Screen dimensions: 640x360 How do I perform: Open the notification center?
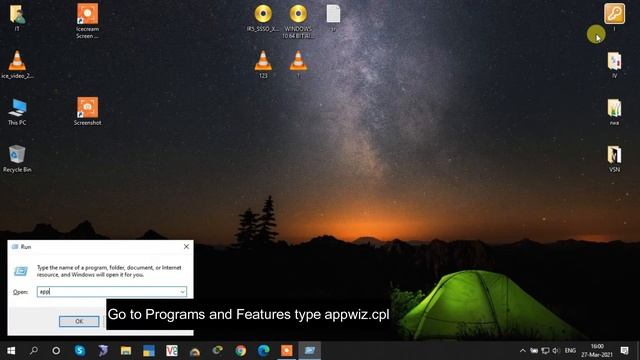click(624, 351)
